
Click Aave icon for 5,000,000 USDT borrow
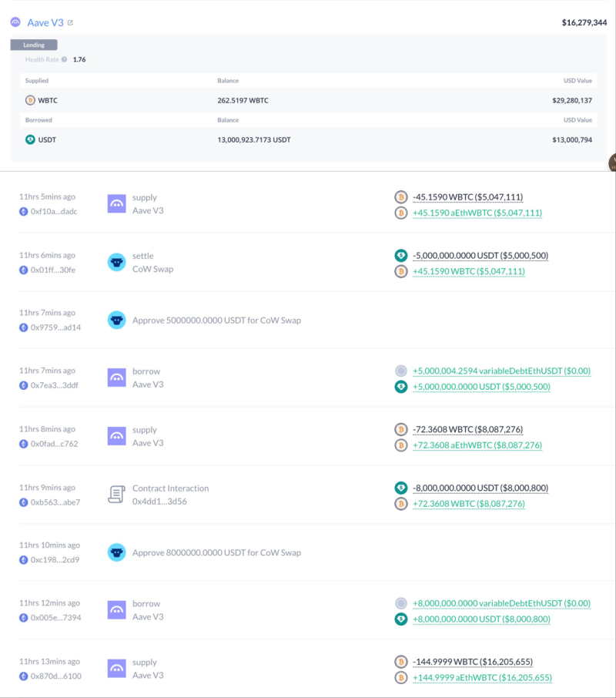click(x=116, y=378)
